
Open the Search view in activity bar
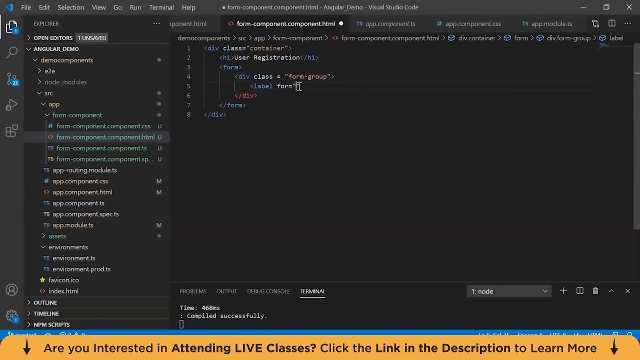tap(12, 52)
